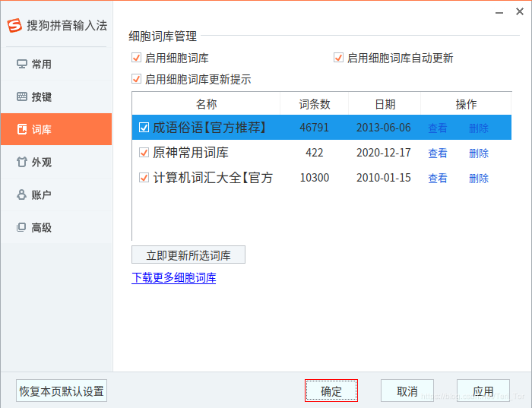Screen dimensions: 532x408
Task: Open the 词库 settings tab
Action: pos(56,129)
